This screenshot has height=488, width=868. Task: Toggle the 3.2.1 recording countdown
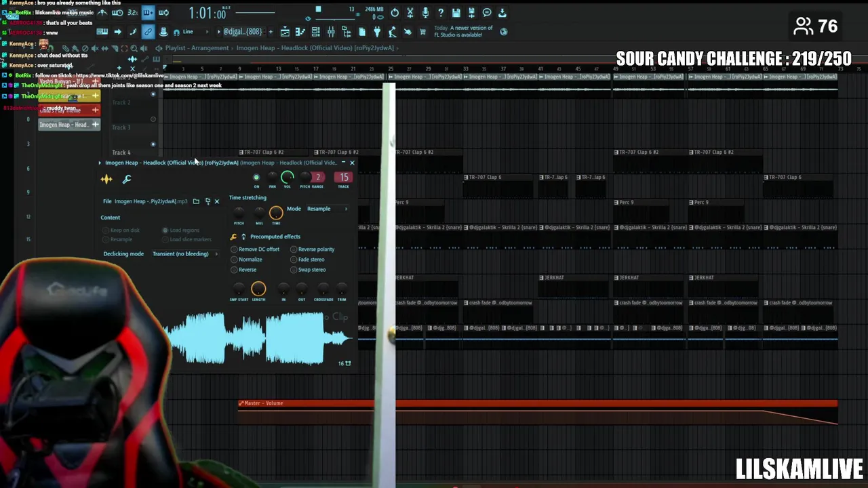click(133, 13)
